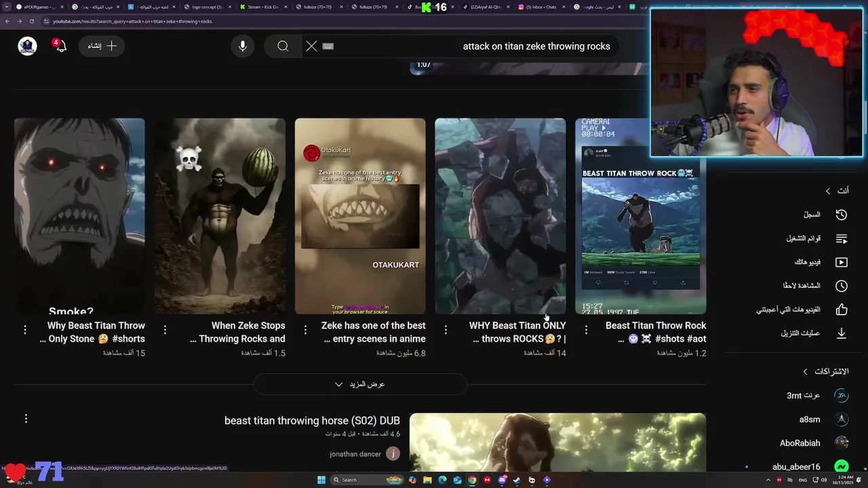This screenshot has height=488, width=868.
Task: Click the browser forward arrow
Action: coord(18,22)
